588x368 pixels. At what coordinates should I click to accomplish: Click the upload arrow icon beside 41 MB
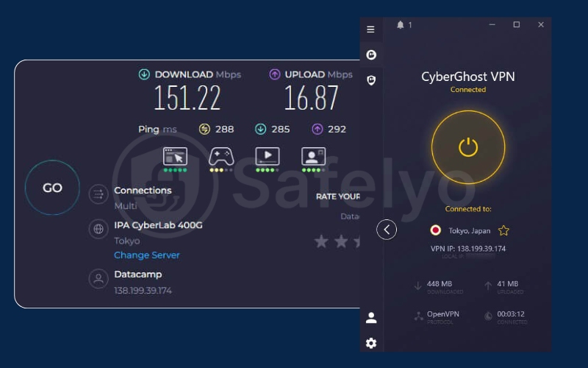pos(488,286)
